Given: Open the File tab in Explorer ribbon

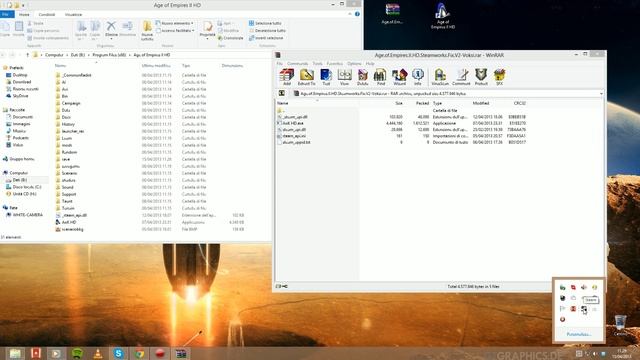Looking at the screenshot, I should tap(7, 14).
